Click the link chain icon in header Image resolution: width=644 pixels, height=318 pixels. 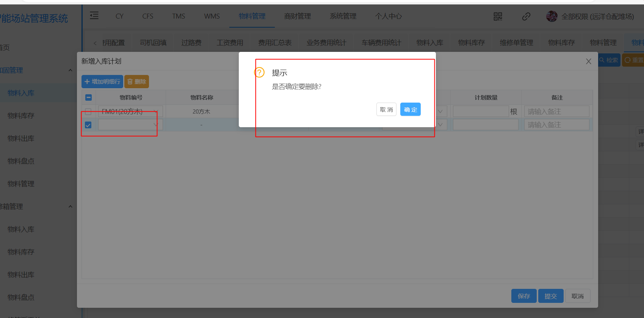[526, 16]
